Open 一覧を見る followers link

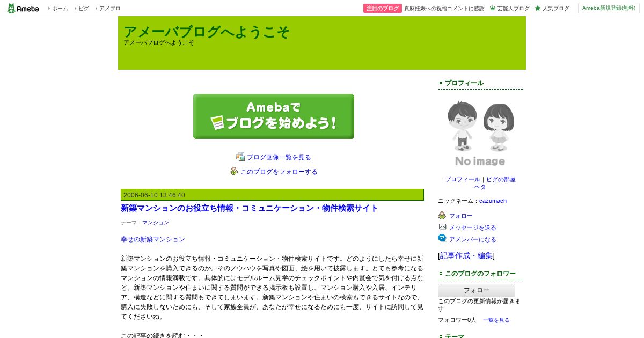pyautogui.click(x=496, y=320)
